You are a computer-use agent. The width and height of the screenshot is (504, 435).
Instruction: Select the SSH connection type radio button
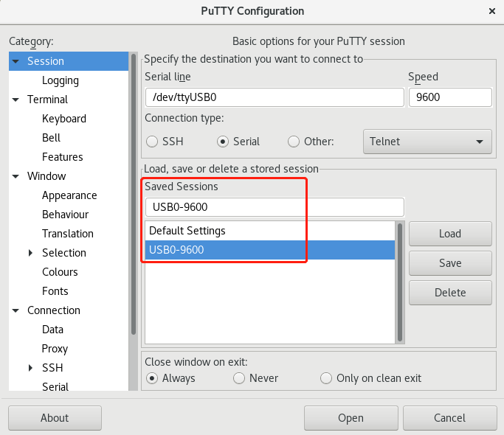point(152,142)
